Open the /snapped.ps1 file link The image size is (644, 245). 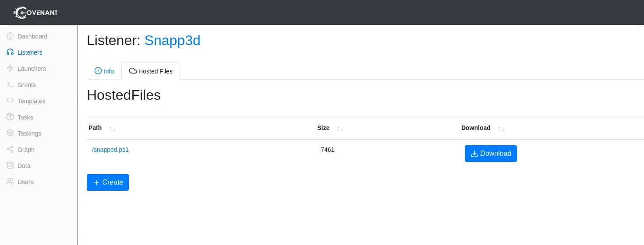[x=110, y=150]
